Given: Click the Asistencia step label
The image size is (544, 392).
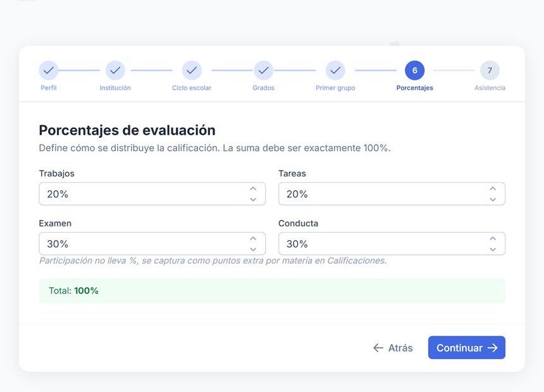Looking at the screenshot, I should [490, 88].
